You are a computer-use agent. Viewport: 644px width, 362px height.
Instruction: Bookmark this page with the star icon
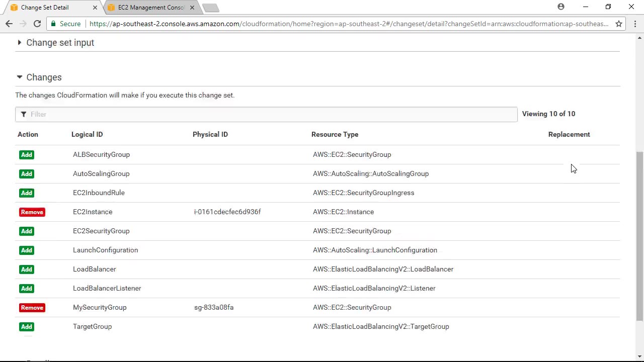(x=619, y=24)
